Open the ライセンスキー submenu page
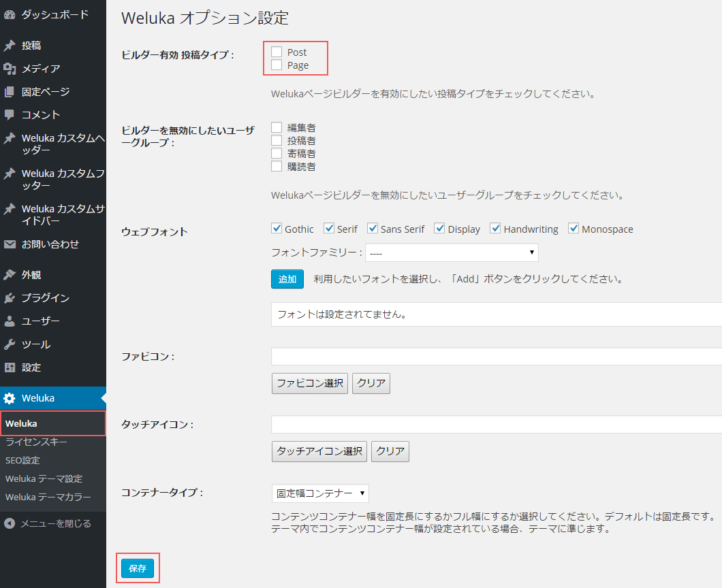Screen dimensions: 722x588 tap(36, 442)
